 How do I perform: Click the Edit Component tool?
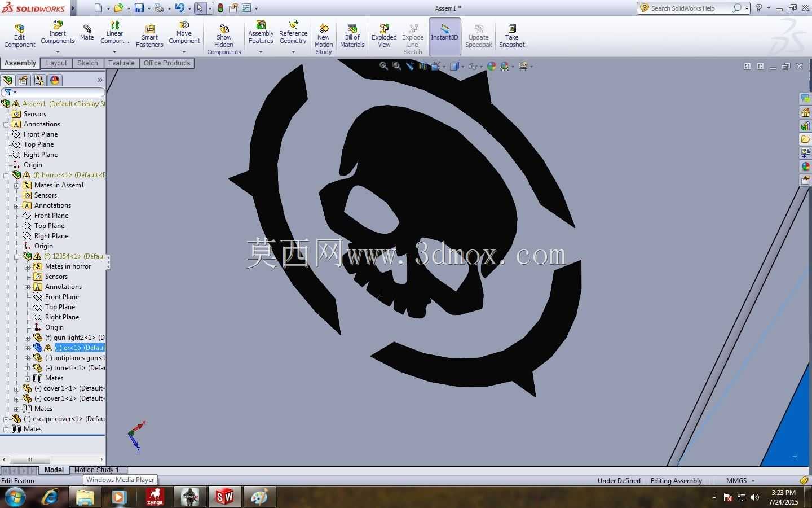20,36
